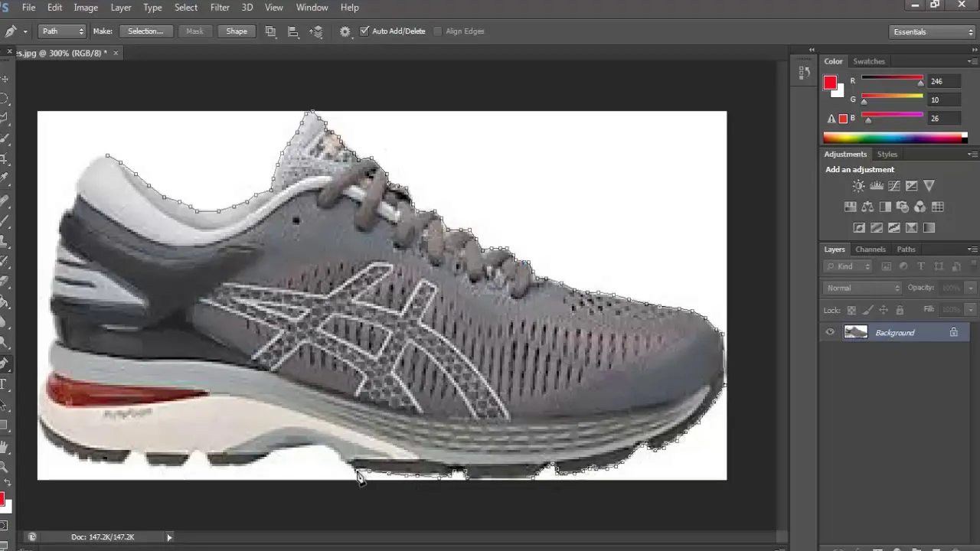Screen dimensions: 980x551
Task: Open path alignment icon
Action: pos(292,31)
